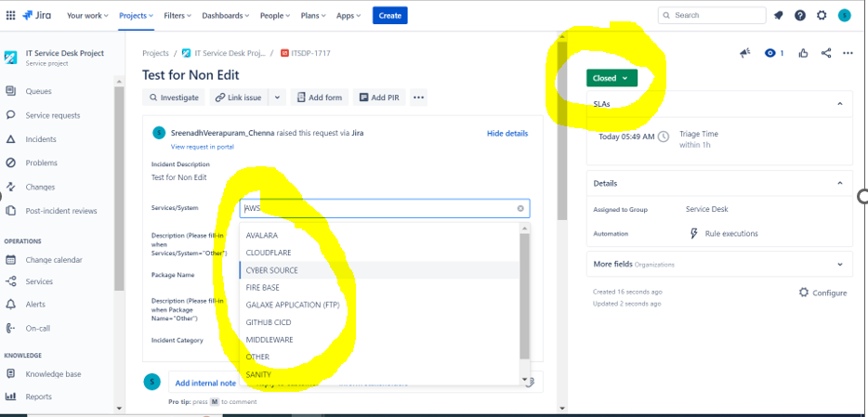Select GALAXE APPLICATION (FTP) option
This screenshot has height=417, width=868.
[379, 305]
